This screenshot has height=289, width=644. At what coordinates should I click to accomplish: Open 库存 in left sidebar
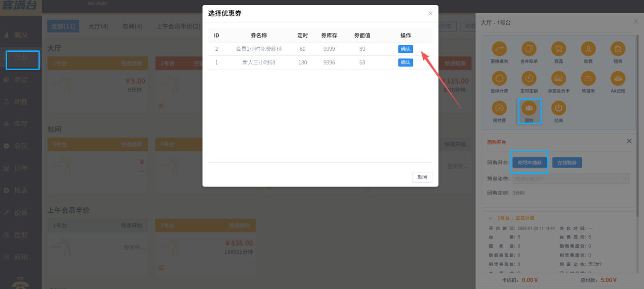21,123
